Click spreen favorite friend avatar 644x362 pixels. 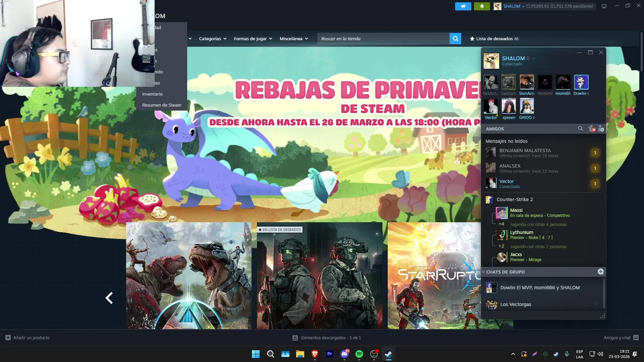(509, 106)
